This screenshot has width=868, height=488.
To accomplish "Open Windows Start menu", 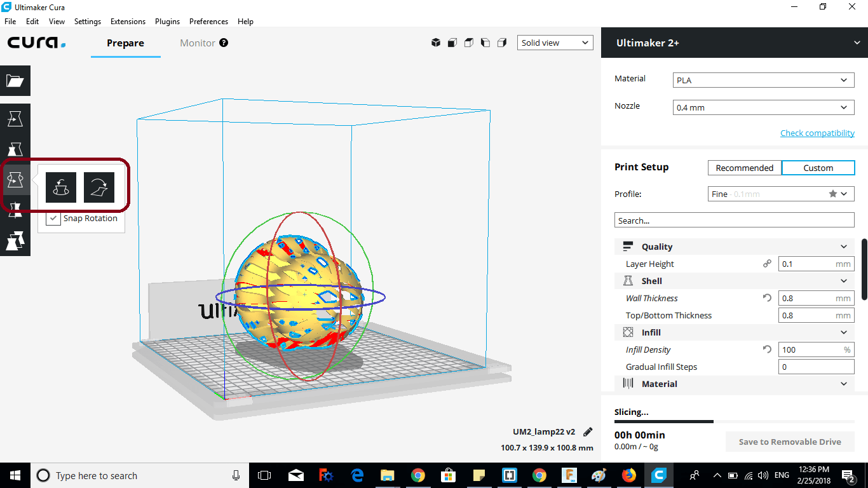I will tap(15, 475).
